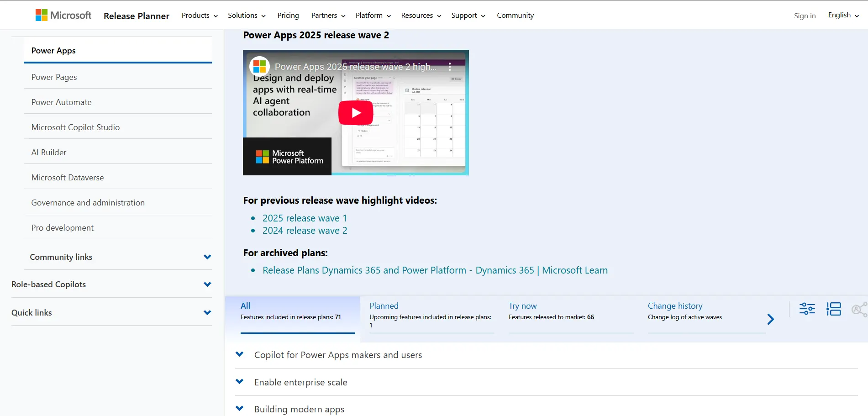Expand the Role-based Copilots section
Screen dimensions: 868x416
[x=207, y=284]
